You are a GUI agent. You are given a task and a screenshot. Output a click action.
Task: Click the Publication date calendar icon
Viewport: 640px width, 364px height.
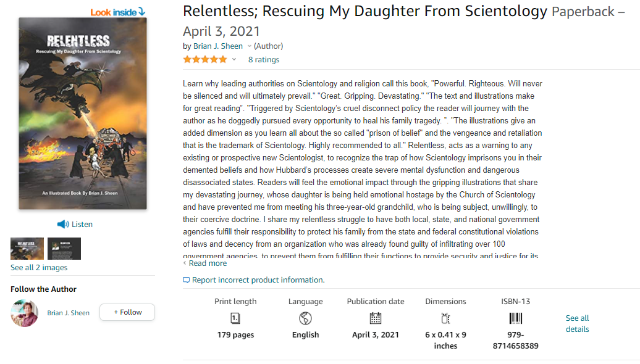pos(376,318)
